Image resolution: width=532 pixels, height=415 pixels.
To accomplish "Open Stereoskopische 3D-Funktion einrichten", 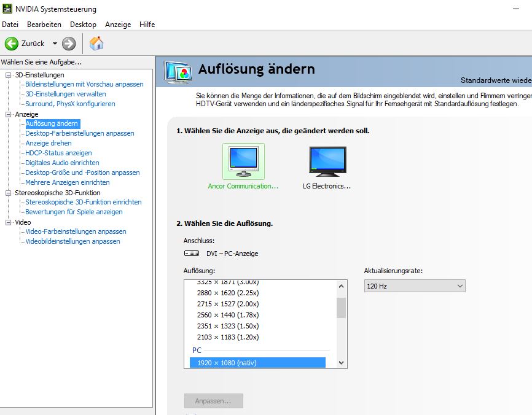I will (x=84, y=202).
